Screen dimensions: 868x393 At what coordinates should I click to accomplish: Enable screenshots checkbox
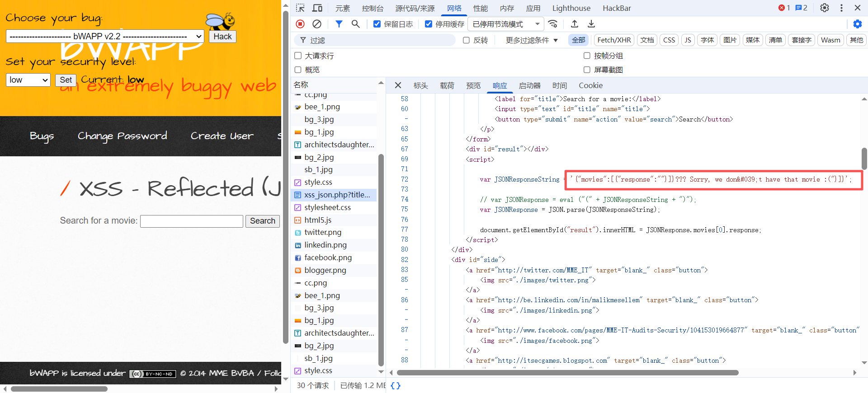[587, 70]
